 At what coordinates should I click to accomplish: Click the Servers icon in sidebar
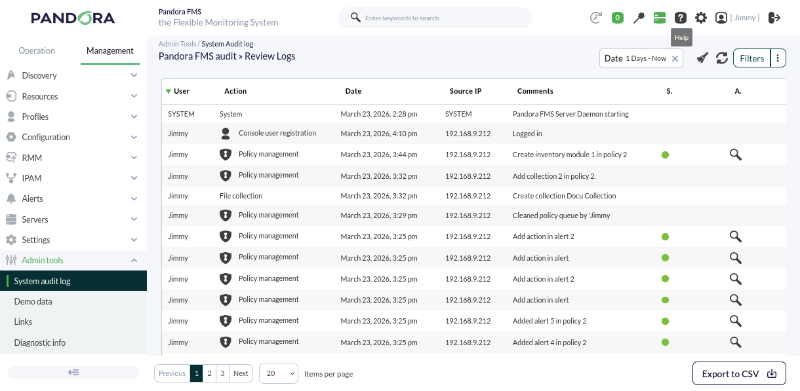click(x=11, y=219)
